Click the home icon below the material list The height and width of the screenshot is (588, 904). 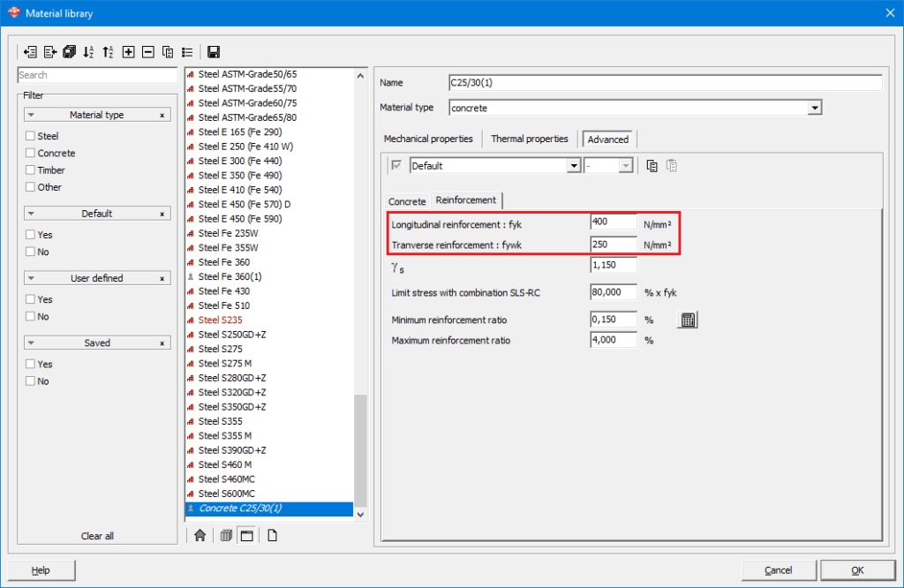[x=200, y=536]
